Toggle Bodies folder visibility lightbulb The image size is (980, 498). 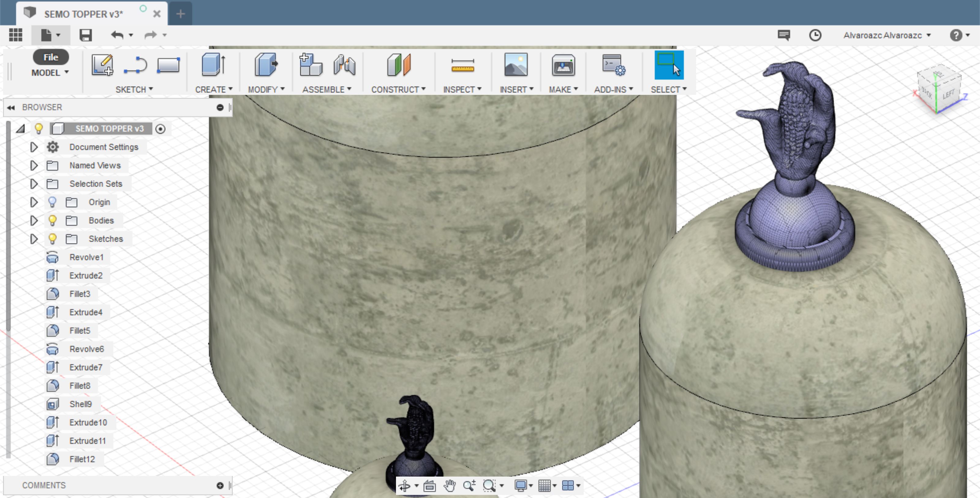tap(52, 220)
